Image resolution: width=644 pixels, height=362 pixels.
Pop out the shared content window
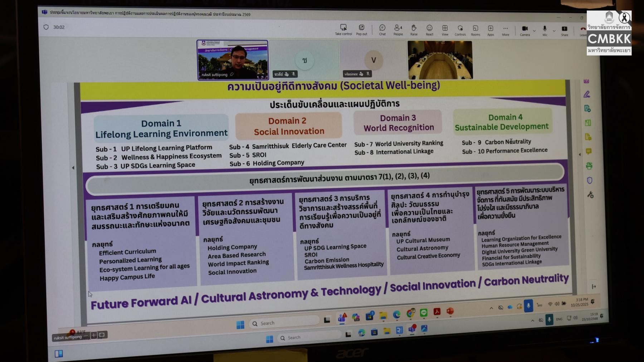pyautogui.click(x=361, y=29)
